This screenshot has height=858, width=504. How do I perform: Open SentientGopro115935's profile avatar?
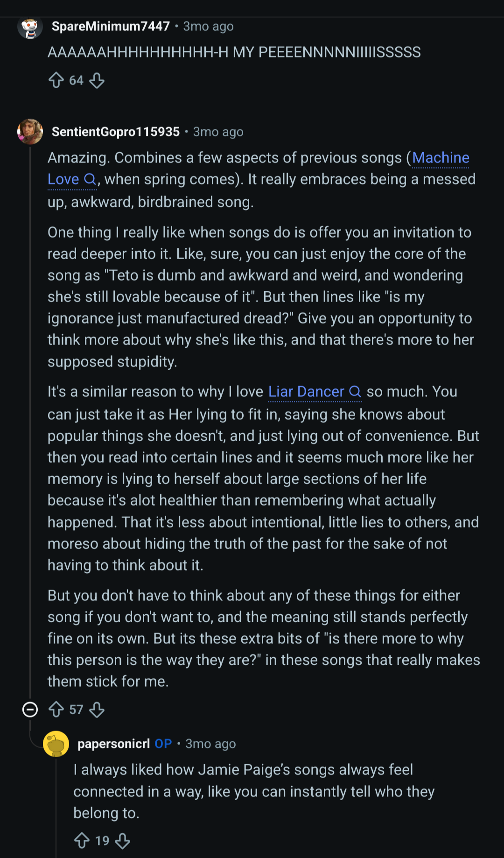[x=30, y=132]
